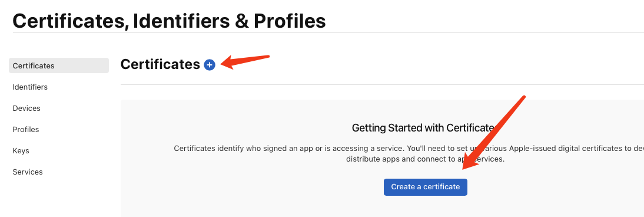Viewport: 644px width, 217px height.
Task: Open the Profiles sidebar section
Action: (x=25, y=129)
